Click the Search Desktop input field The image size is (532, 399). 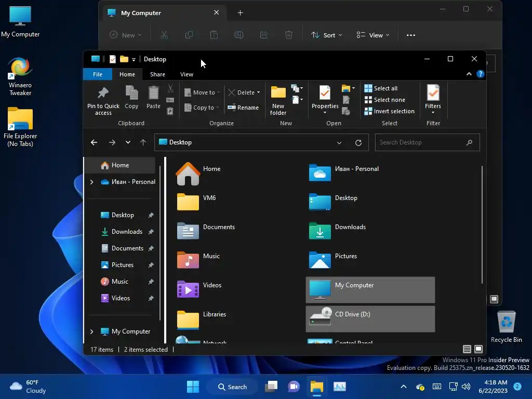(x=427, y=142)
